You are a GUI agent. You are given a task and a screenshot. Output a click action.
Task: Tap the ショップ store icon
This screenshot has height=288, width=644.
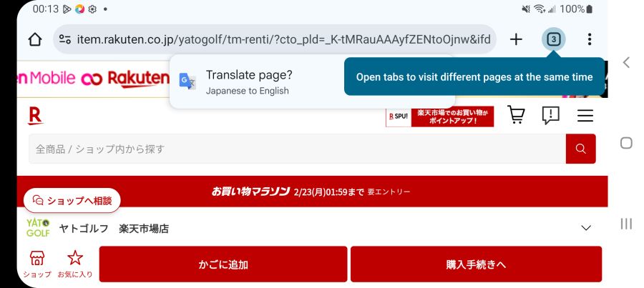tap(37, 263)
